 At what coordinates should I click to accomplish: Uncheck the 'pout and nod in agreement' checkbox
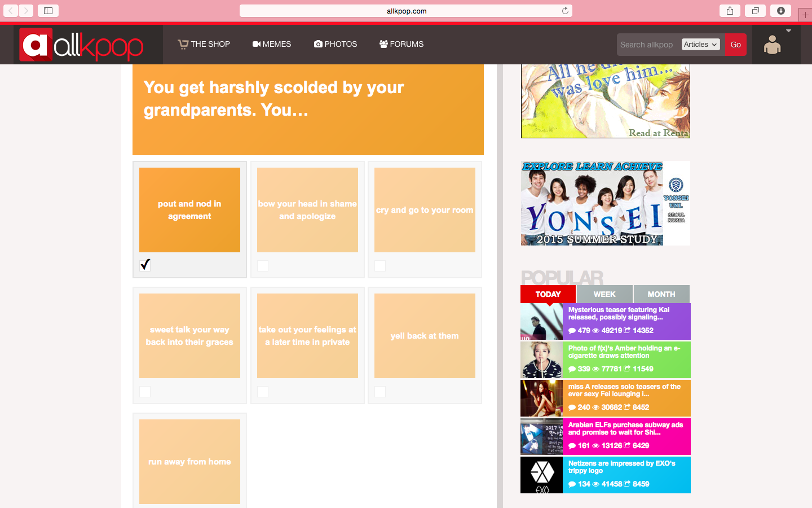145,265
